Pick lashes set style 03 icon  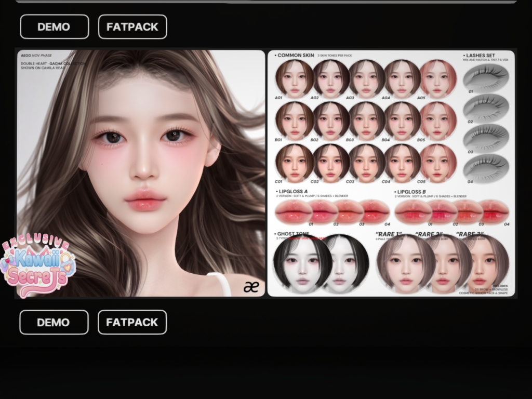[x=486, y=138]
